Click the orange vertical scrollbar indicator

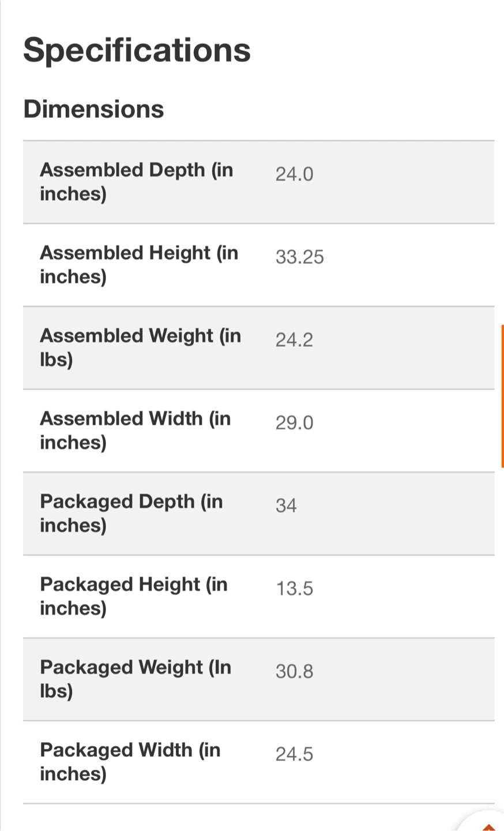pos(502,396)
